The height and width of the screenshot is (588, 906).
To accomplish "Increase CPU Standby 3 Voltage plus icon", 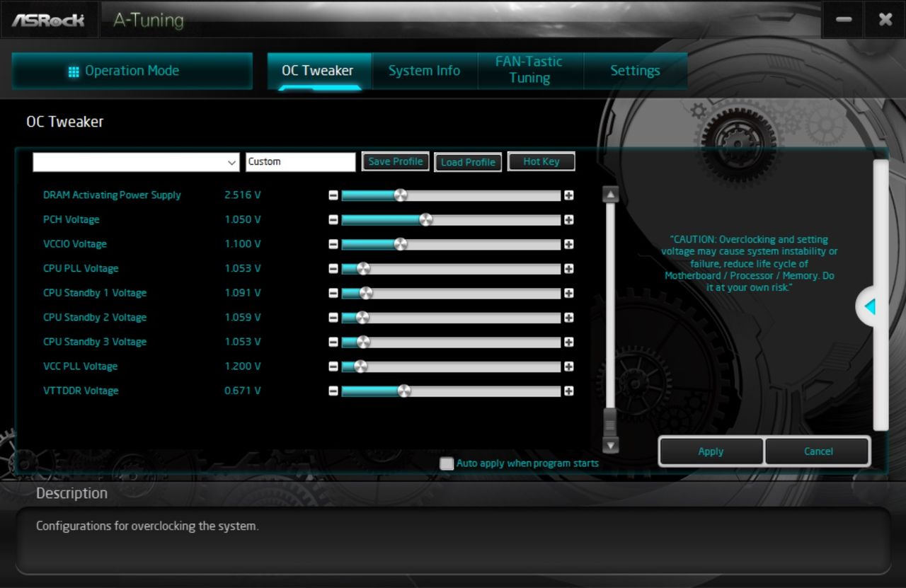I will (568, 342).
